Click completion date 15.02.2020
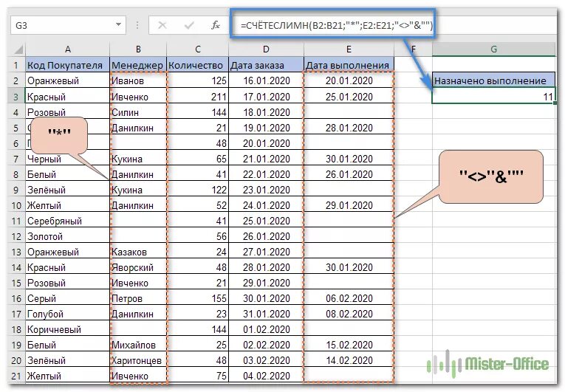 pyautogui.click(x=349, y=345)
